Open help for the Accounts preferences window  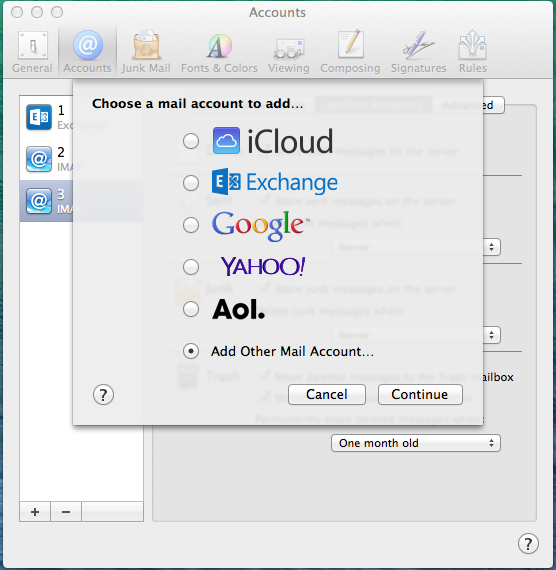528,544
